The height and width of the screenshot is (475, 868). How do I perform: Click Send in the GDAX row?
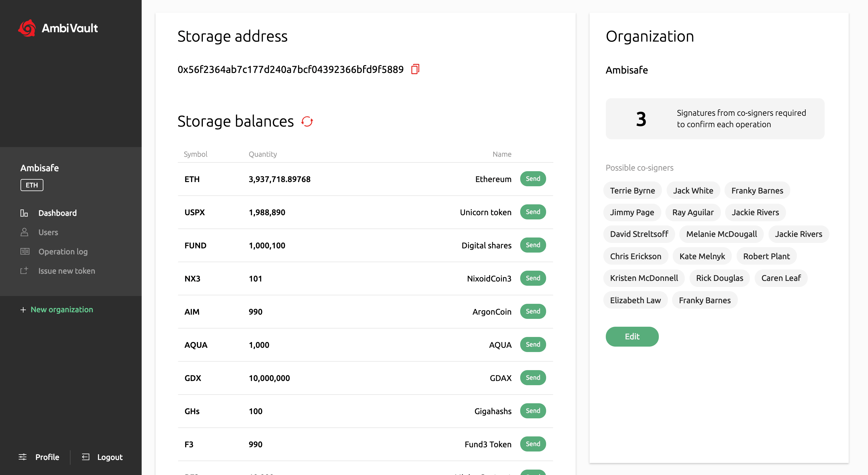click(533, 378)
